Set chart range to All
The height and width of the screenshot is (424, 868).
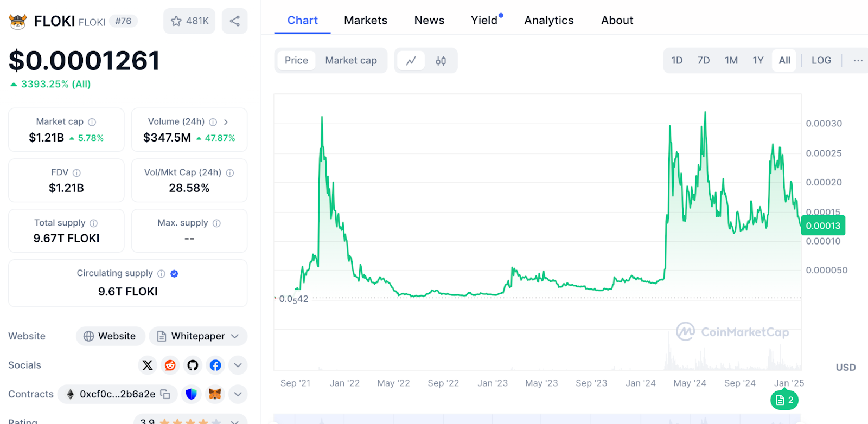784,60
